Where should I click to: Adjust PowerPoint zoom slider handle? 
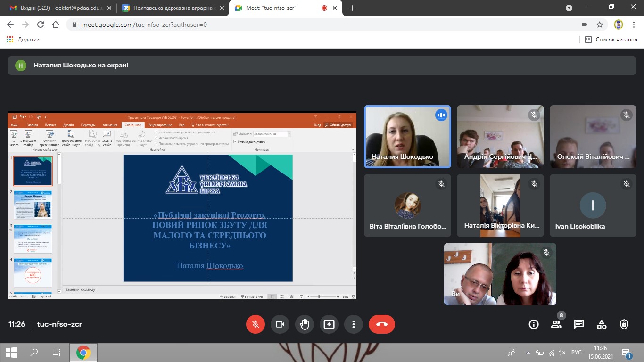tap(319, 296)
